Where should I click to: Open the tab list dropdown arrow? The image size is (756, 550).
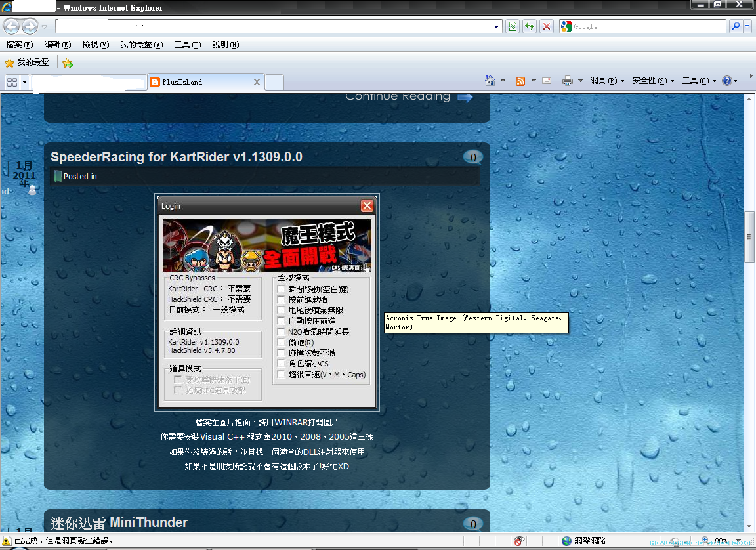coord(24,83)
